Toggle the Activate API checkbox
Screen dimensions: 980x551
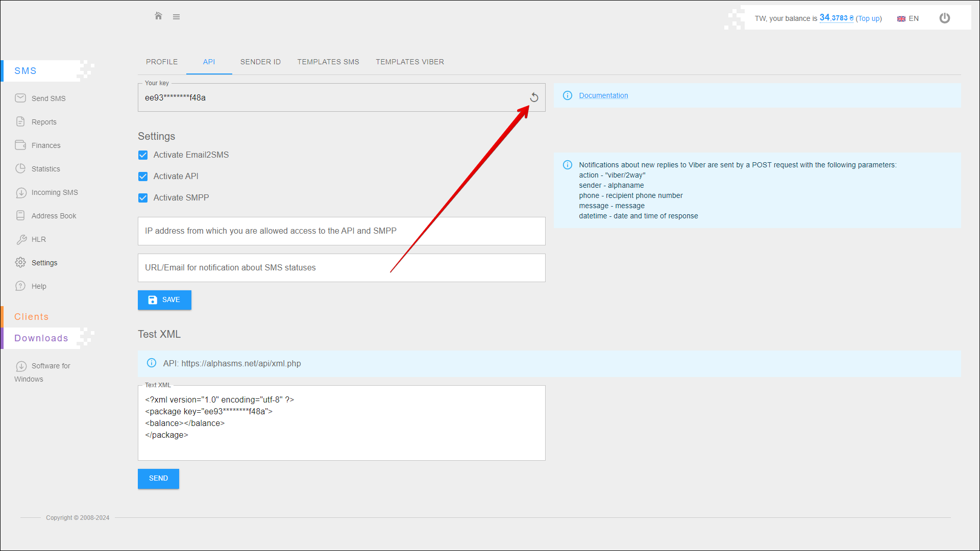tap(143, 177)
